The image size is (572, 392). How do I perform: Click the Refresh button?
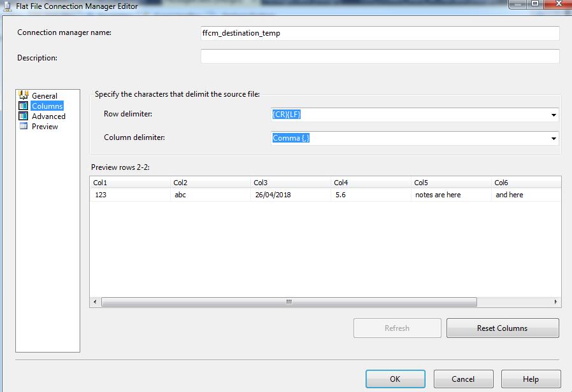397,328
